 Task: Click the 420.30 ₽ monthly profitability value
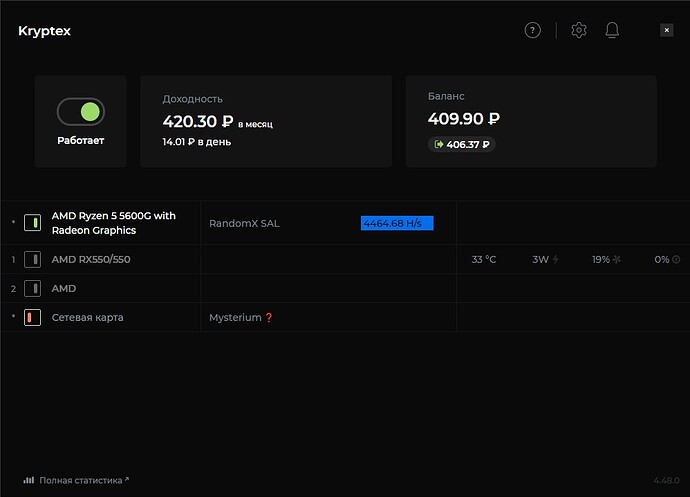coord(198,121)
